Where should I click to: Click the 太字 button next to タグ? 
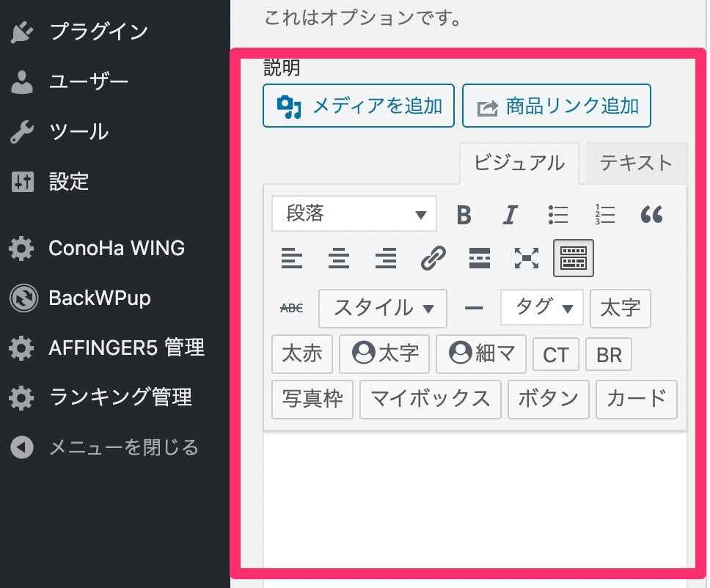(621, 308)
